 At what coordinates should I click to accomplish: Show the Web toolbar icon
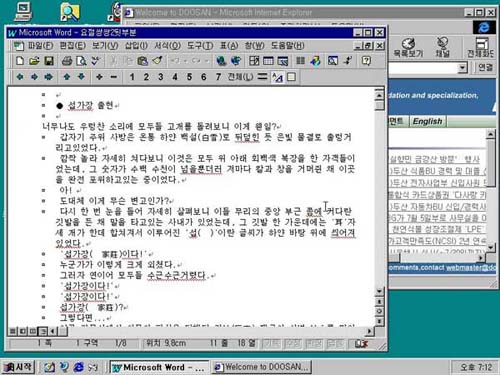tap(236, 61)
